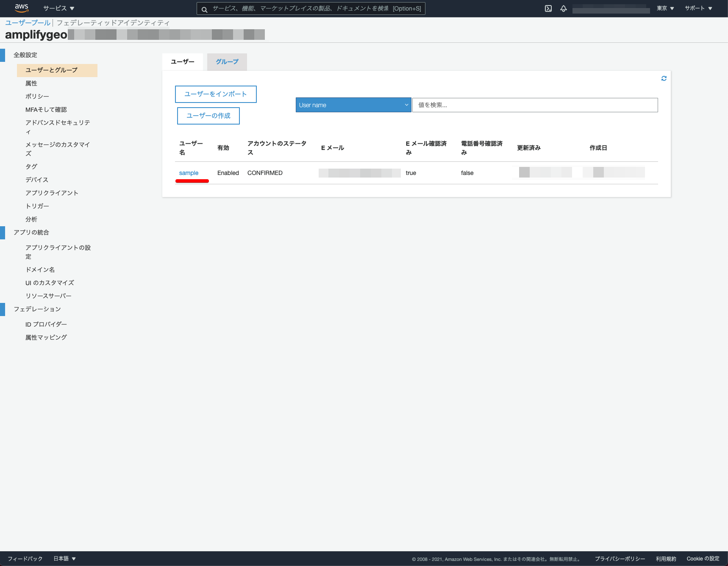Open the redacted account name menu
The height and width of the screenshot is (566, 728).
click(611, 9)
